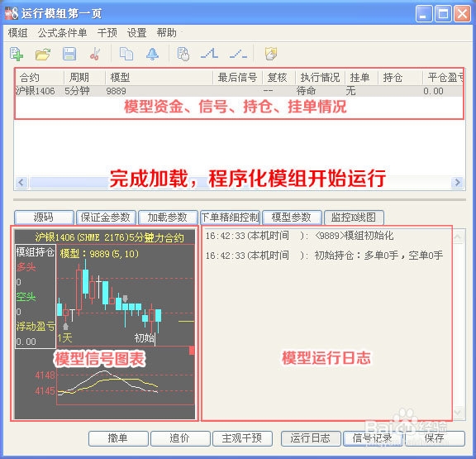Open the 模组 menu

pyautogui.click(x=17, y=33)
